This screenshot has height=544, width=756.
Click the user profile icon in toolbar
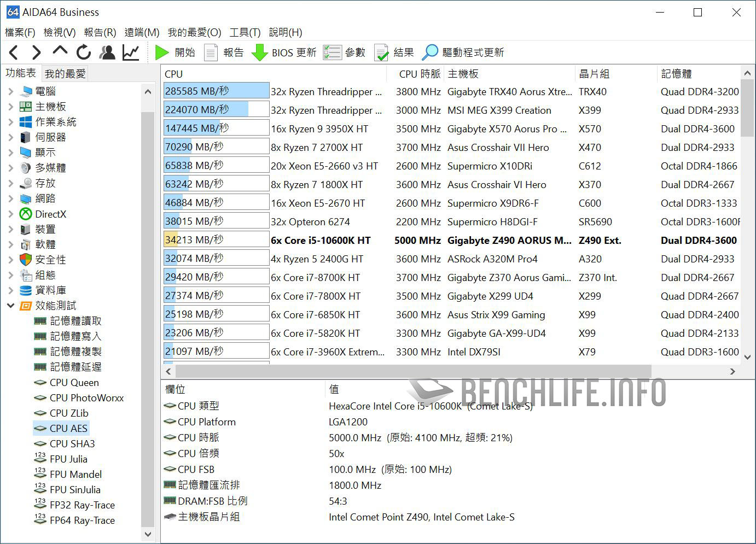tap(107, 52)
